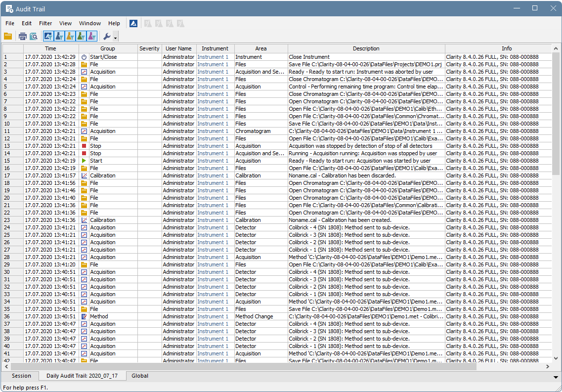Click the Print toolbar icon
The width and height of the screenshot is (562, 392).
pyautogui.click(x=22, y=36)
